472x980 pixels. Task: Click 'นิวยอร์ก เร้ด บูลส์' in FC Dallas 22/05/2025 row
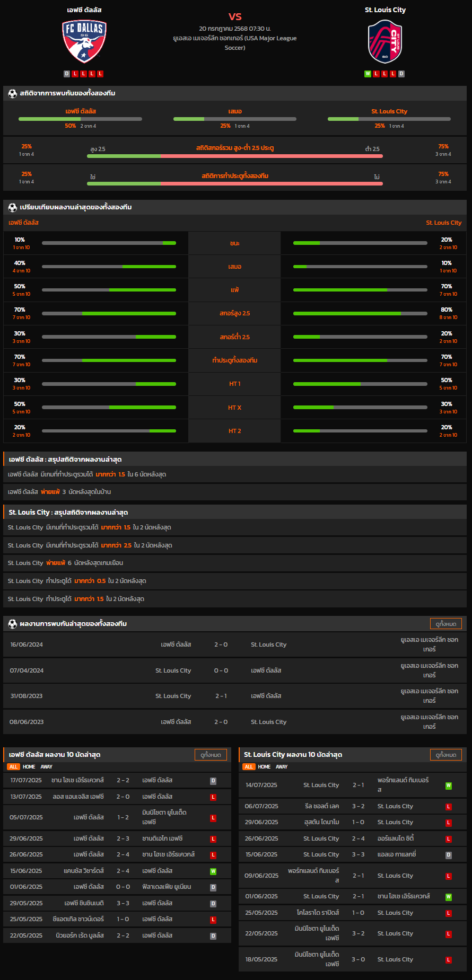pos(80,935)
